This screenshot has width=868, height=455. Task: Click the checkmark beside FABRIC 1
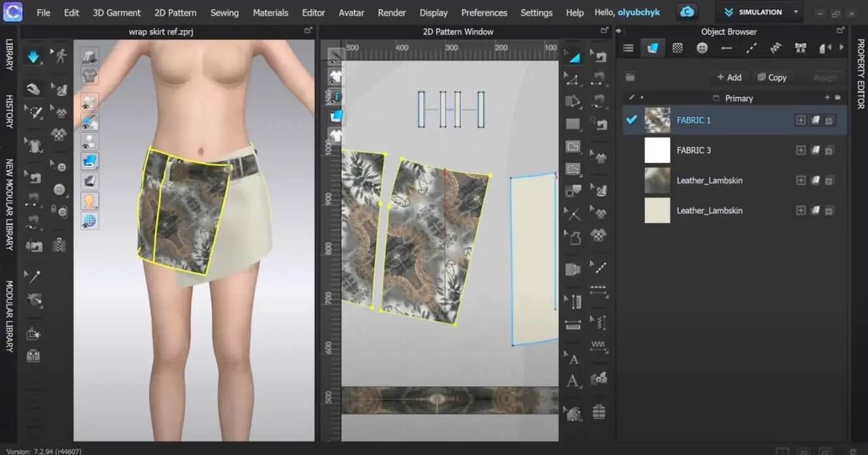click(631, 120)
